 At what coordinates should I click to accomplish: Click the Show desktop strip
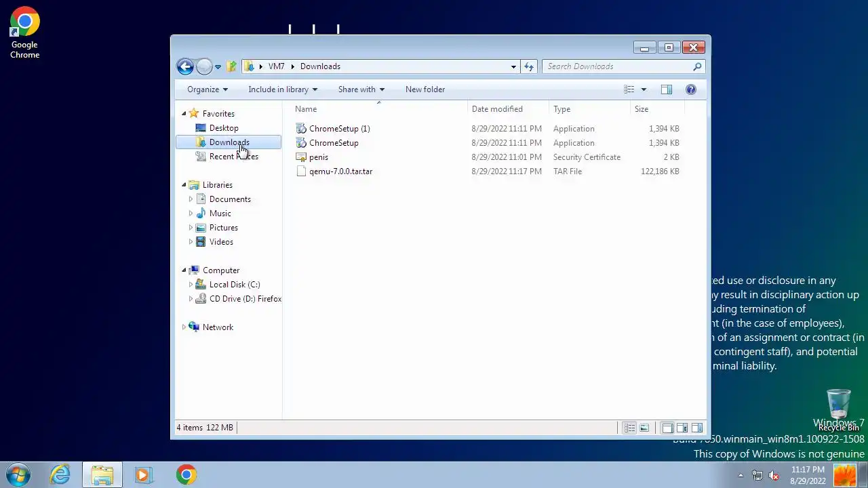tap(863, 475)
